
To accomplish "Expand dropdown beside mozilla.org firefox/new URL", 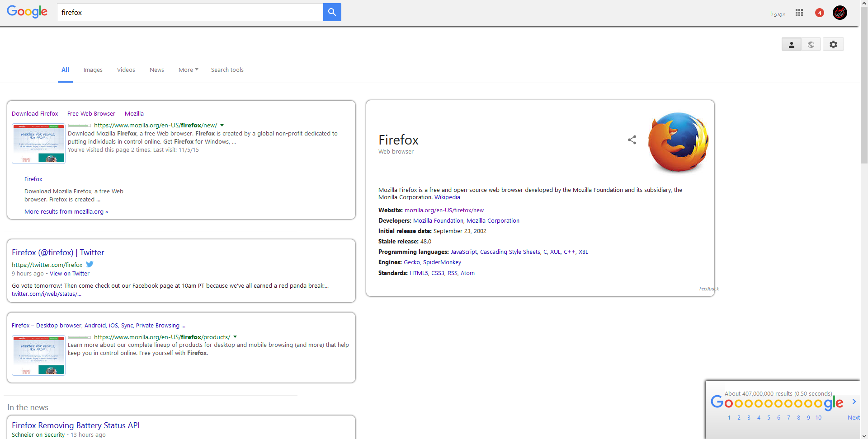I will coord(222,126).
